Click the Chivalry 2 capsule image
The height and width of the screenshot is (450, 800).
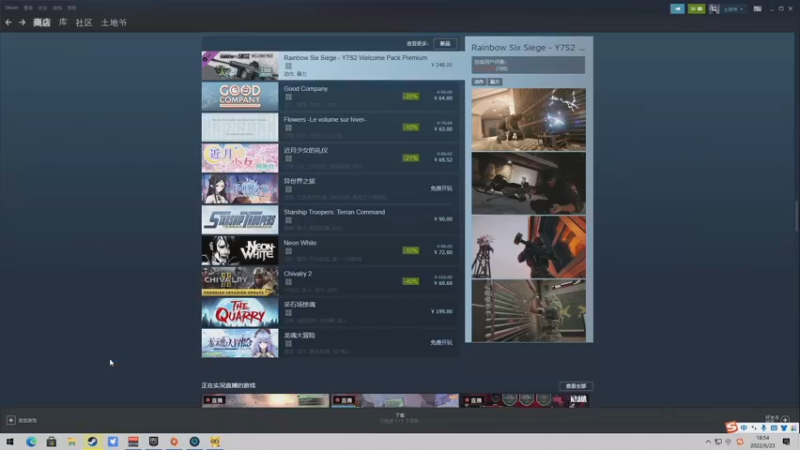pos(240,281)
